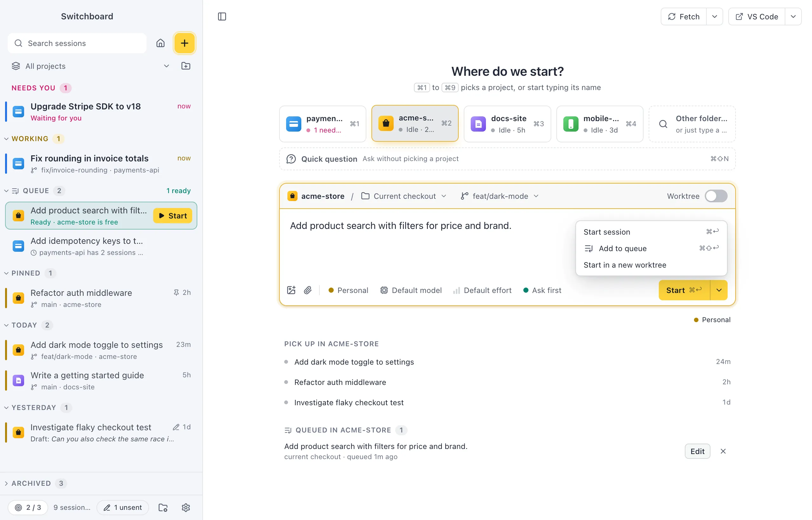This screenshot has height=520, width=812.
Task: Click the Start button dropdown chevron
Action: (718, 290)
